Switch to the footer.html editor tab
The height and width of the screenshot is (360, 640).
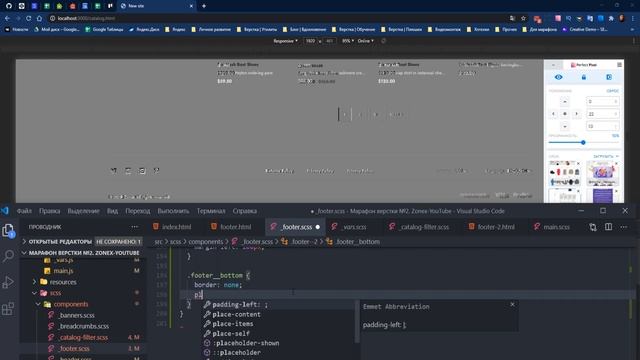(235, 227)
